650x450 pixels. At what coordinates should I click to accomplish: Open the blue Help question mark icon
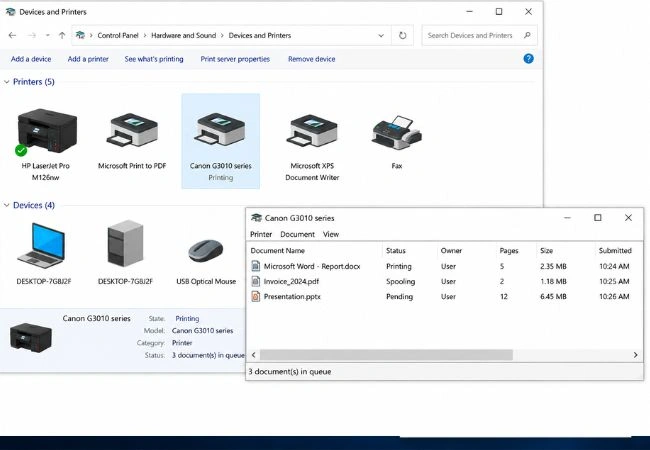(x=529, y=59)
